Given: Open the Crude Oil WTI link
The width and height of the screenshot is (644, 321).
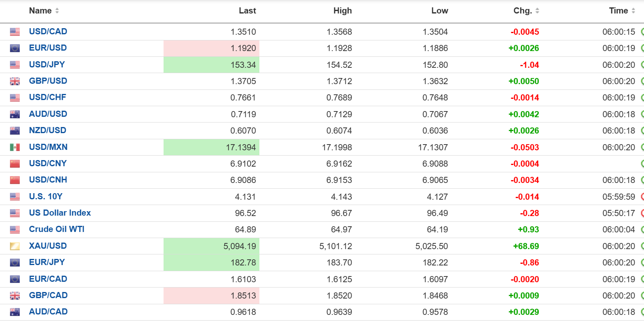Looking at the screenshot, I should pyautogui.click(x=57, y=229).
